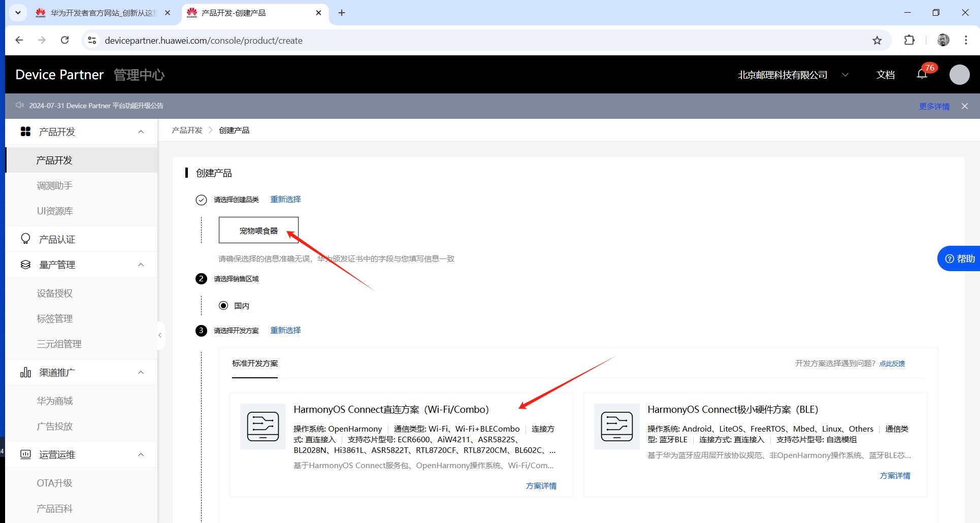Image resolution: width=980 pixels, height=523 pixels.
Task: Click the Device Partner logo text
Action: [59, 75]
